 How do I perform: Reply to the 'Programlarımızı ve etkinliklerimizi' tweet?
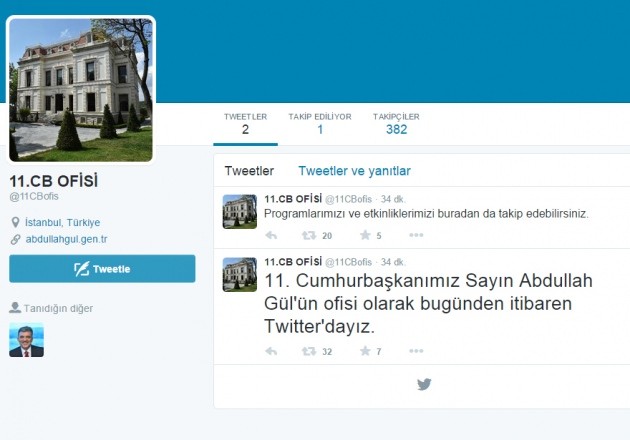pyautogui.click(x=271, y=235)
